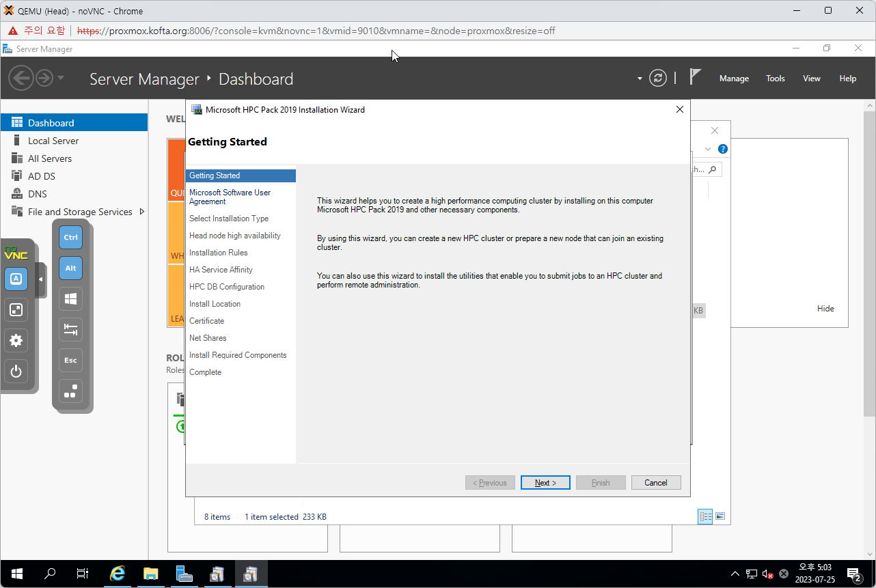The width and height of the screenshot is (876, 588).
Task: Expand File and Storage Services arrow
Action: (x=142, y=212)
